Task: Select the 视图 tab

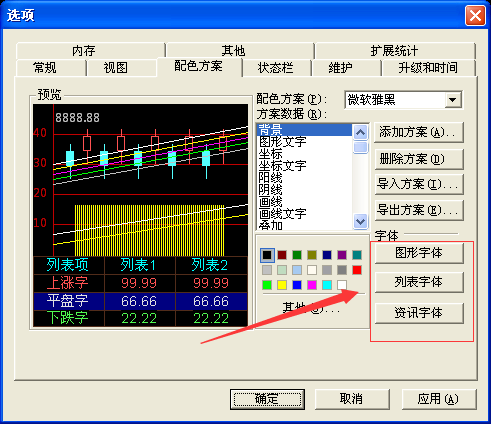Action: (121, 68)
